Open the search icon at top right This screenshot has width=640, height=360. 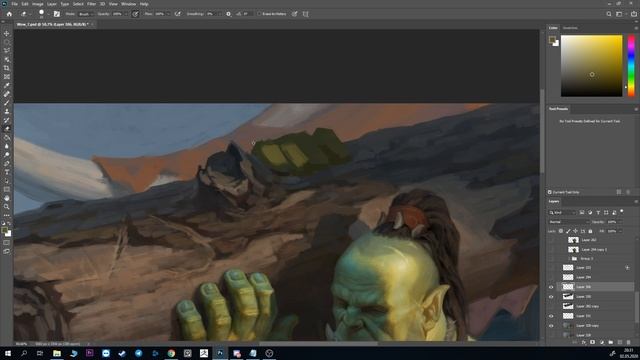609,14
